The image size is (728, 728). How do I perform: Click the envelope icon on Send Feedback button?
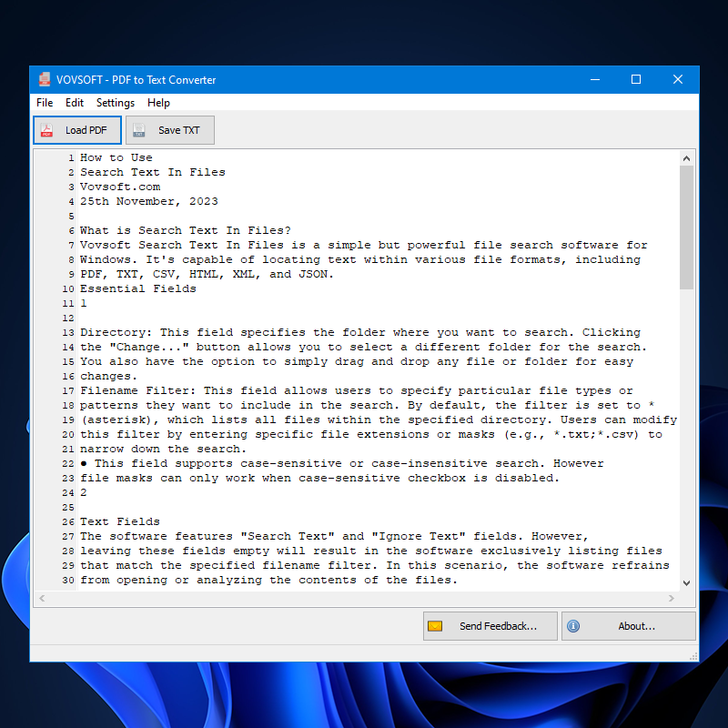437,625
